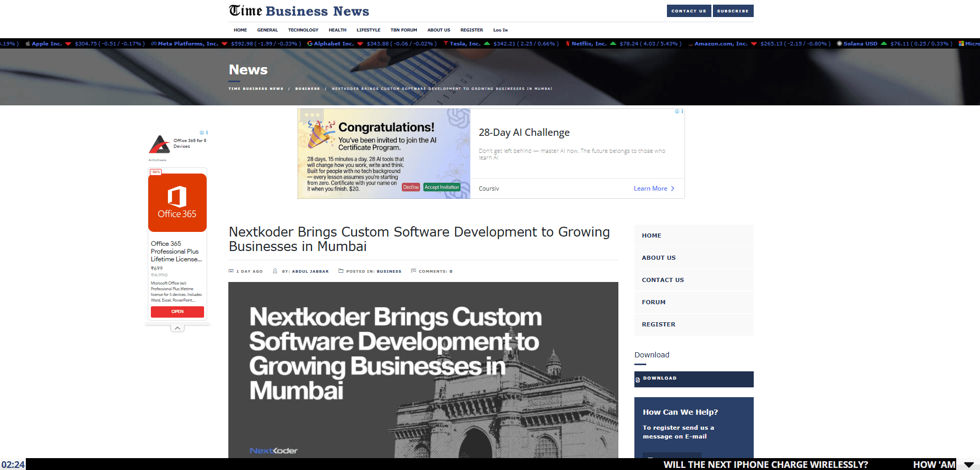Click the folder icon beside POSTED IN
Viewport: 980px width, 470px height.
point(341,271)
